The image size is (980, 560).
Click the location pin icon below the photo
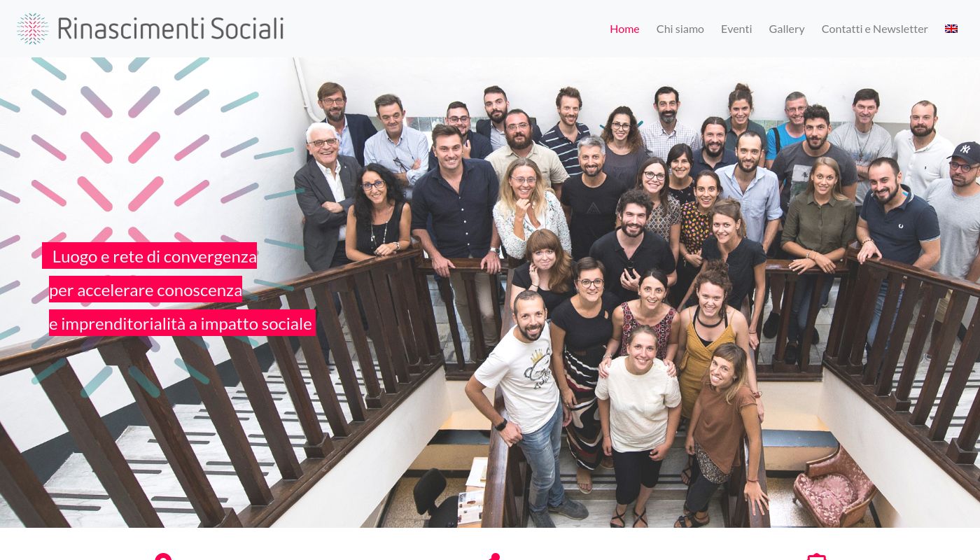coord(163,556)
